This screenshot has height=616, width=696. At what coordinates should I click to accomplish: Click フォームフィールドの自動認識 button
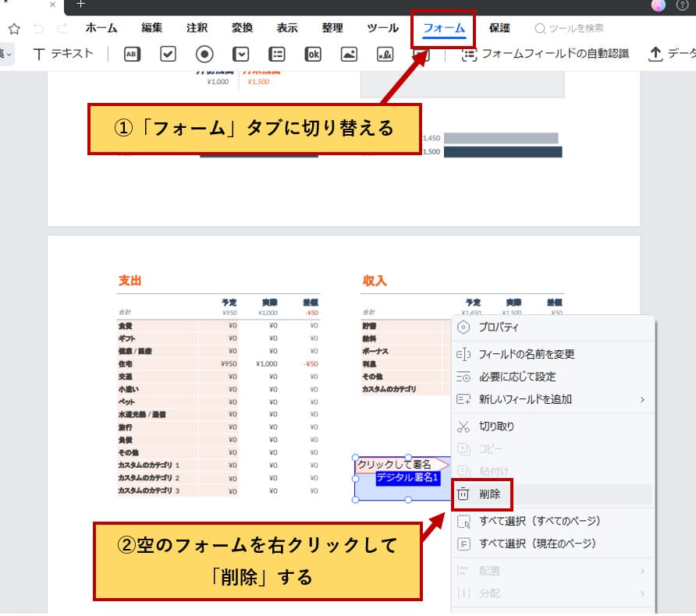[546, 54]
